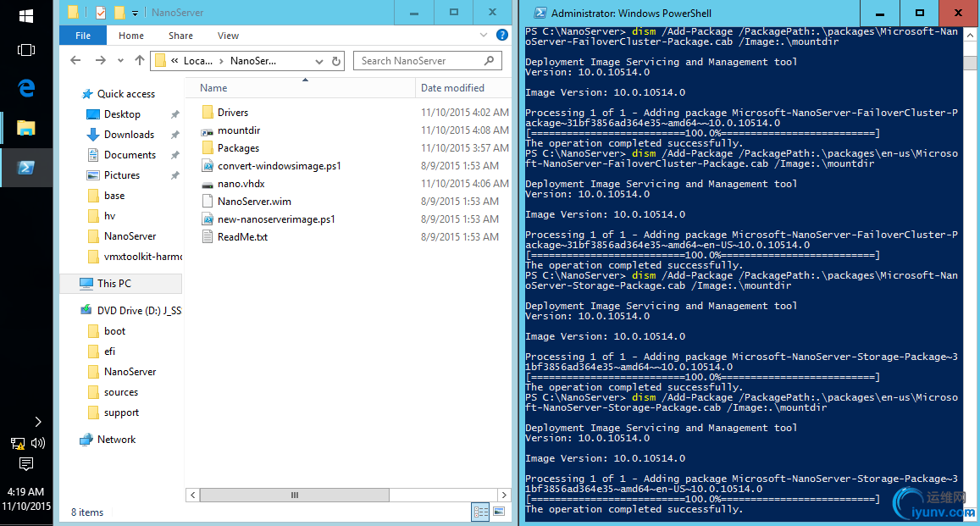Open the Windows Start menu

(26, 15)
